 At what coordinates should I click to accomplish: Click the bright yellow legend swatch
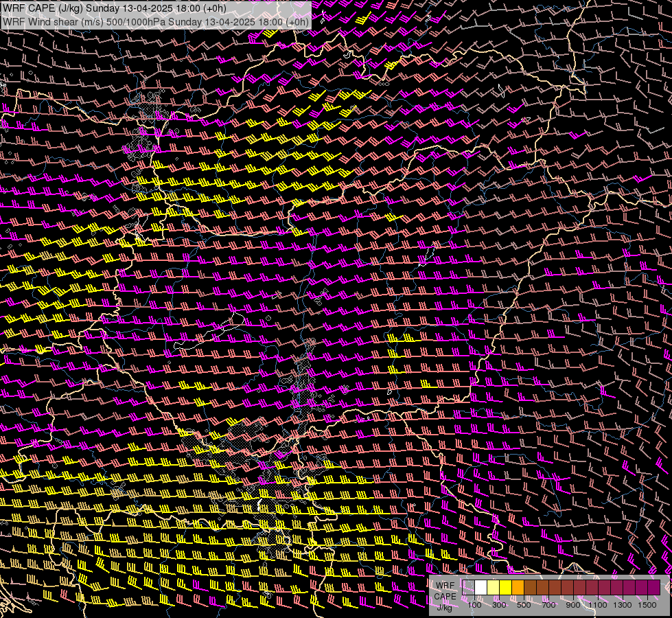point(506,588)
